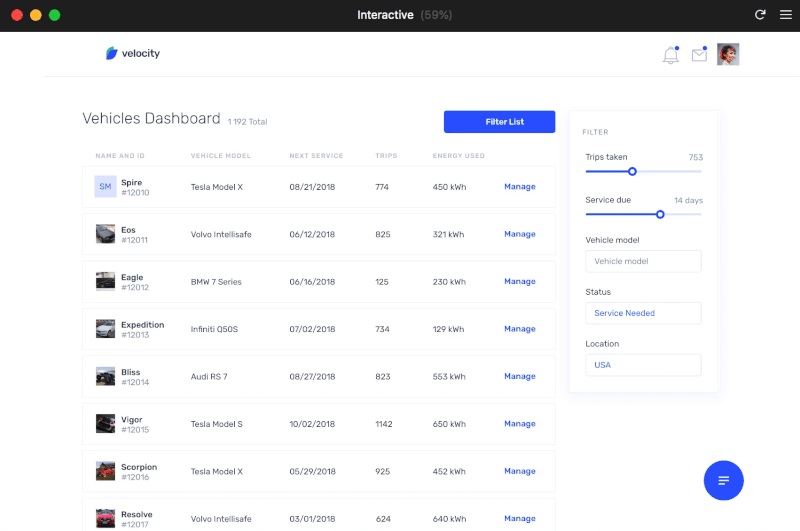Open the Scorpion vehicle thumbnail
The image size is (800, 531).
click(105, 471)
